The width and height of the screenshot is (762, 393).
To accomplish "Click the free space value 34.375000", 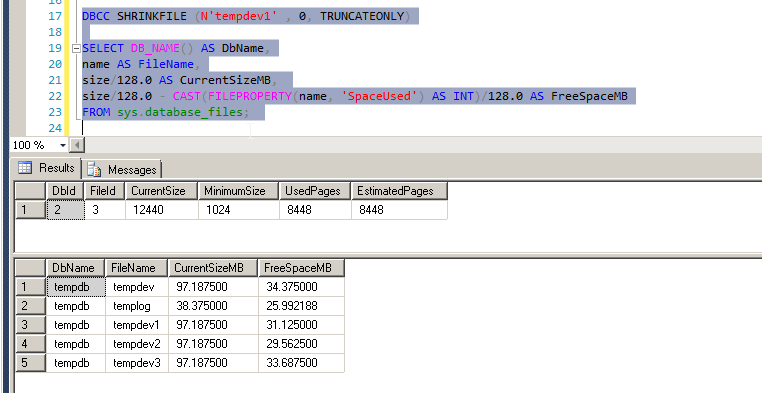I will pyautogui.click(x=301, y=287).
